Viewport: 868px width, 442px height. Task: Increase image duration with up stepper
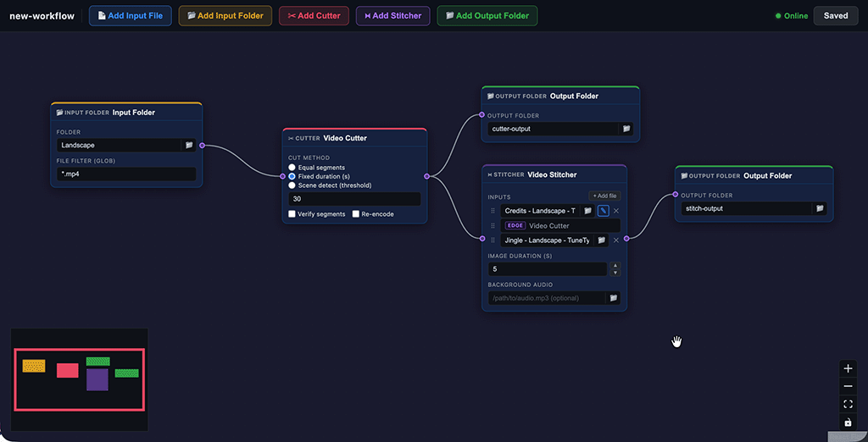pyautogui.click(x=615, y=266)
